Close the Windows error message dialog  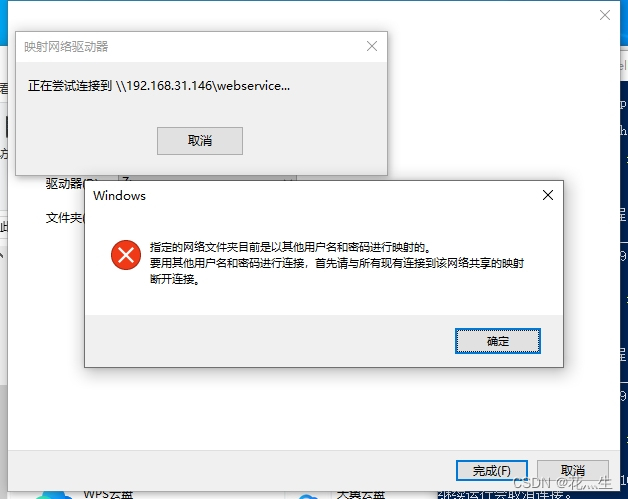coord(547,195)
